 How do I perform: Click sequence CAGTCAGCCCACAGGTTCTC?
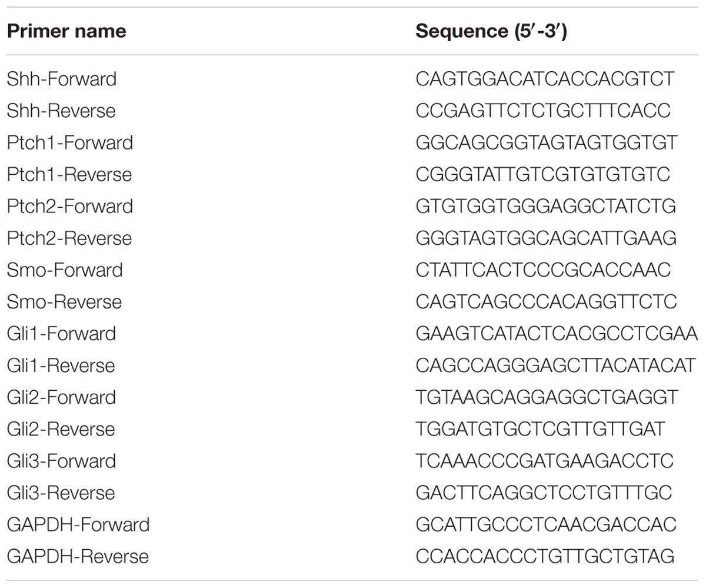(x=546, y=301)
